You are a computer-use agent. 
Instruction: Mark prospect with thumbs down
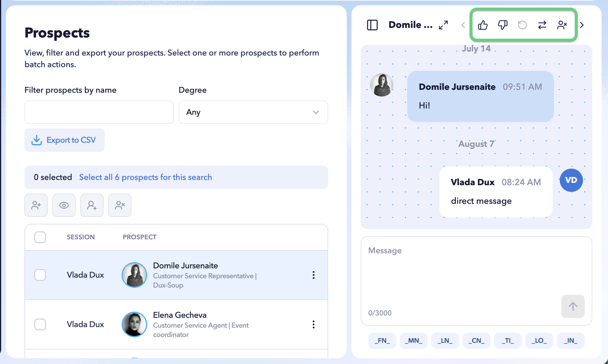pyautogui.click(x=503, y=25)
